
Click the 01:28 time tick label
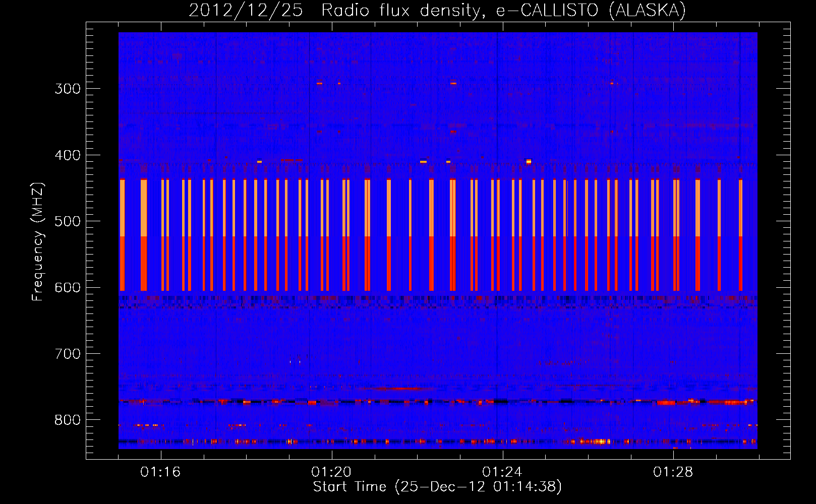[x=673, y=472]
